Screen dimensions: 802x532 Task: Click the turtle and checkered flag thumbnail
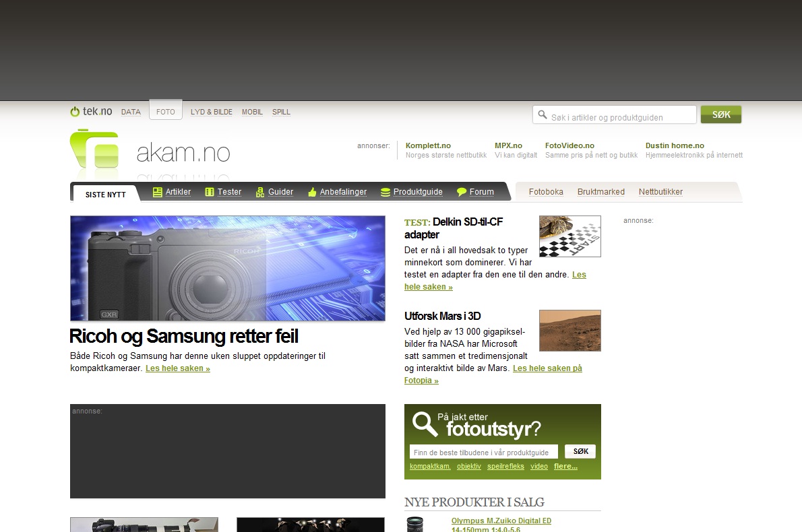click(x=569, y=236)
